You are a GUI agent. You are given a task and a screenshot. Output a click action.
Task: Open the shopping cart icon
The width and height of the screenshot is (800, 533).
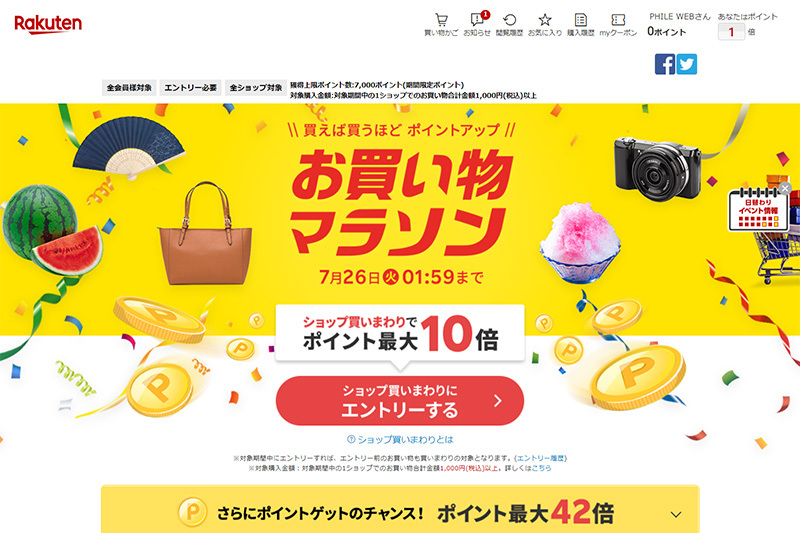pos(441,24)
